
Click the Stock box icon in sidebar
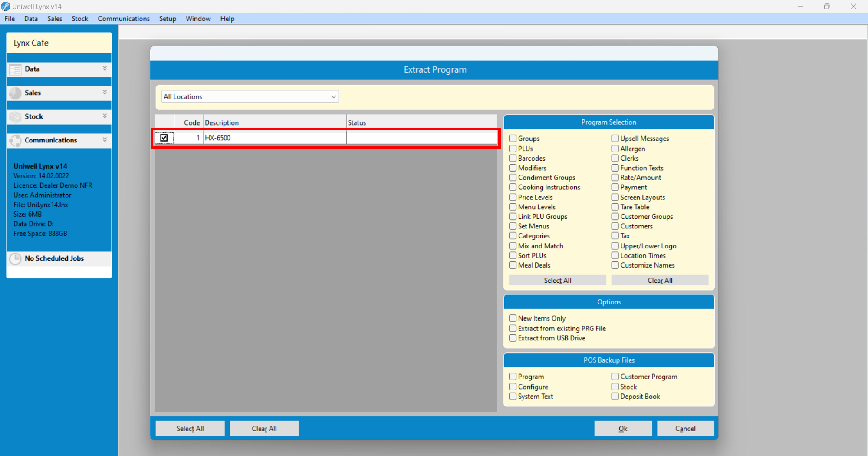(15, 116)
